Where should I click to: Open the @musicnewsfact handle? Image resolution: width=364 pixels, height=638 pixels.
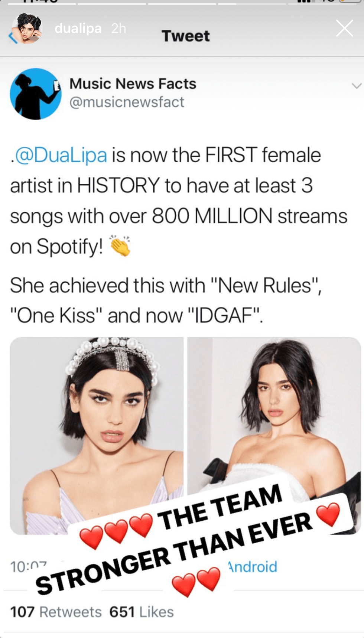click(127, 102)
